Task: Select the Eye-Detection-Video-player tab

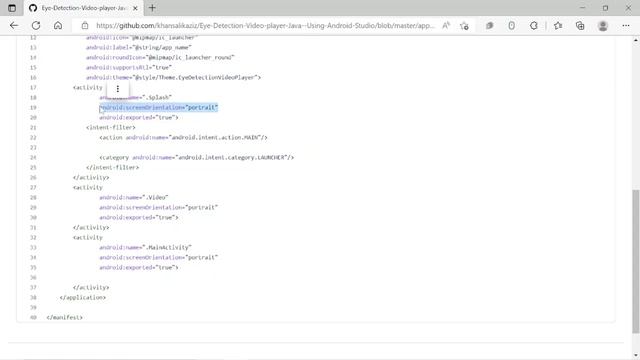Action: coord(84,8)
